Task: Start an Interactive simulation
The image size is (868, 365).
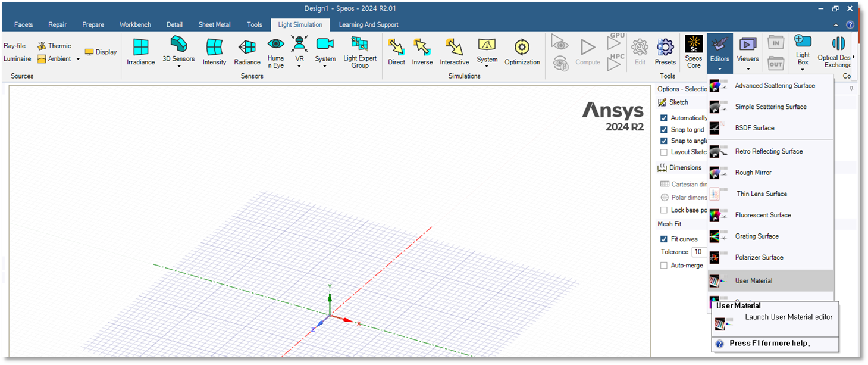Action: [x=455, y=52]
